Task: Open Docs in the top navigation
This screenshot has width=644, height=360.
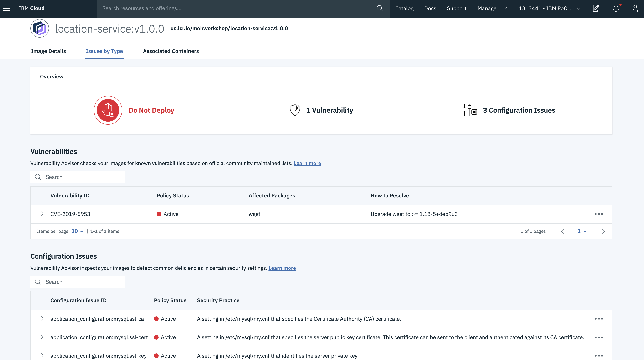Action: (430, 8)
